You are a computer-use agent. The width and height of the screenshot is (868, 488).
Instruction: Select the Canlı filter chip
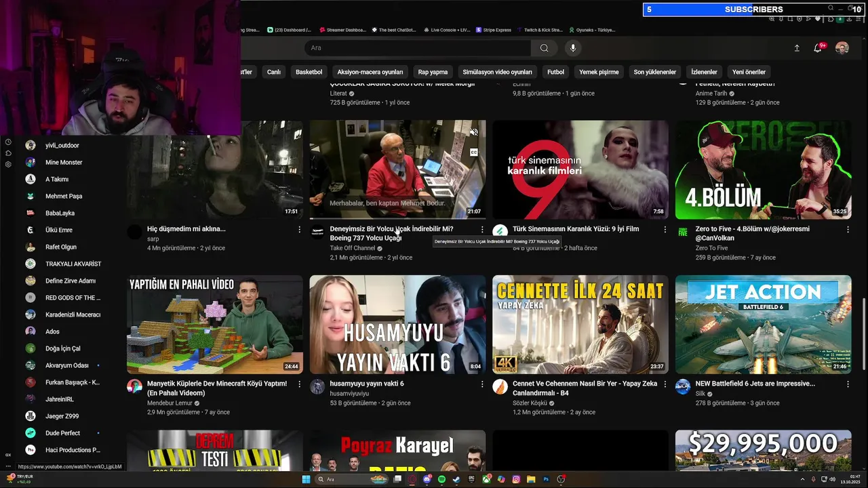tap(274, 72)
